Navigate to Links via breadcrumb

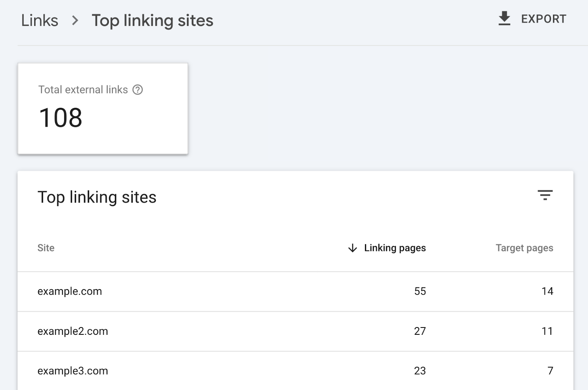(40, 20)
